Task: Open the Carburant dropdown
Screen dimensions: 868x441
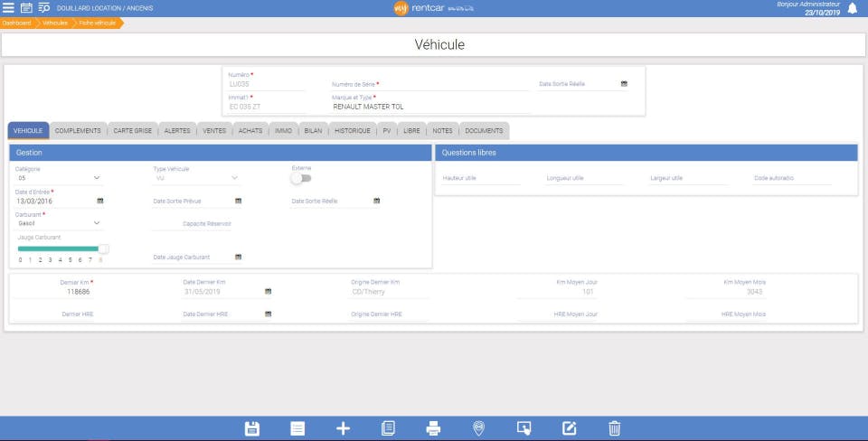Action: (x=58, y=223)
